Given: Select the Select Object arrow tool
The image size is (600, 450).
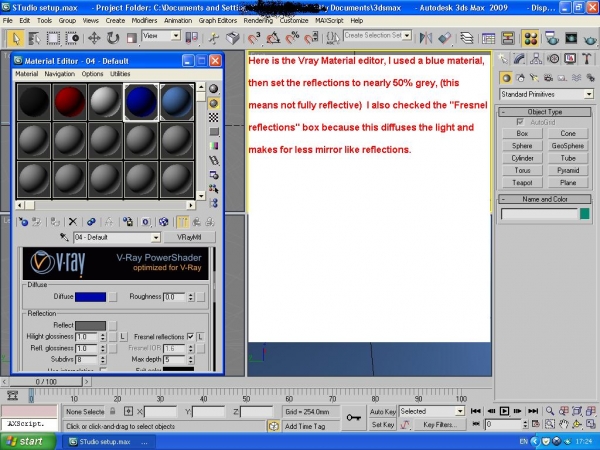Looking at the screenshot, I should 16,38.
